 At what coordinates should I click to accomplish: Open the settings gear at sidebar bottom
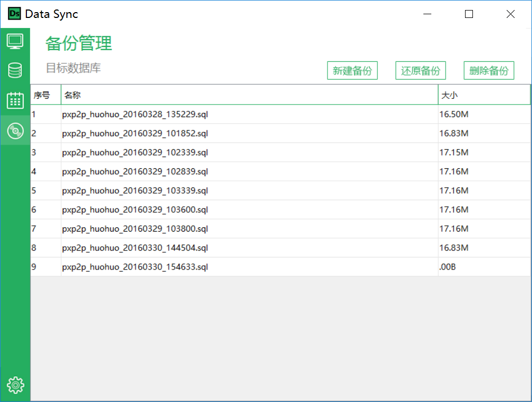[15, 385]
